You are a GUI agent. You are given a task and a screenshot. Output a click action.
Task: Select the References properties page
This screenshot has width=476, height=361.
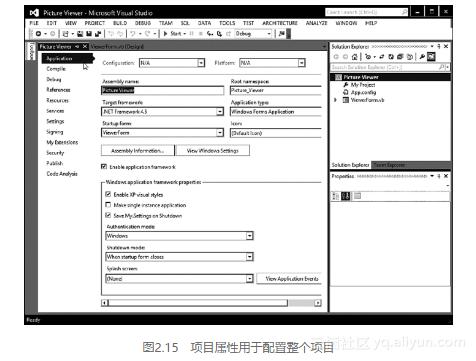[x=58, y=90]
